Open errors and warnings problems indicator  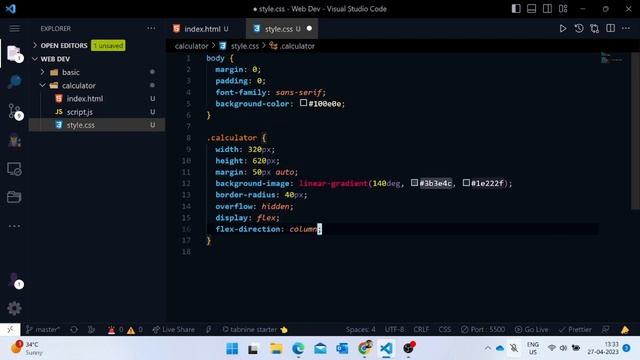click(125, 329)
